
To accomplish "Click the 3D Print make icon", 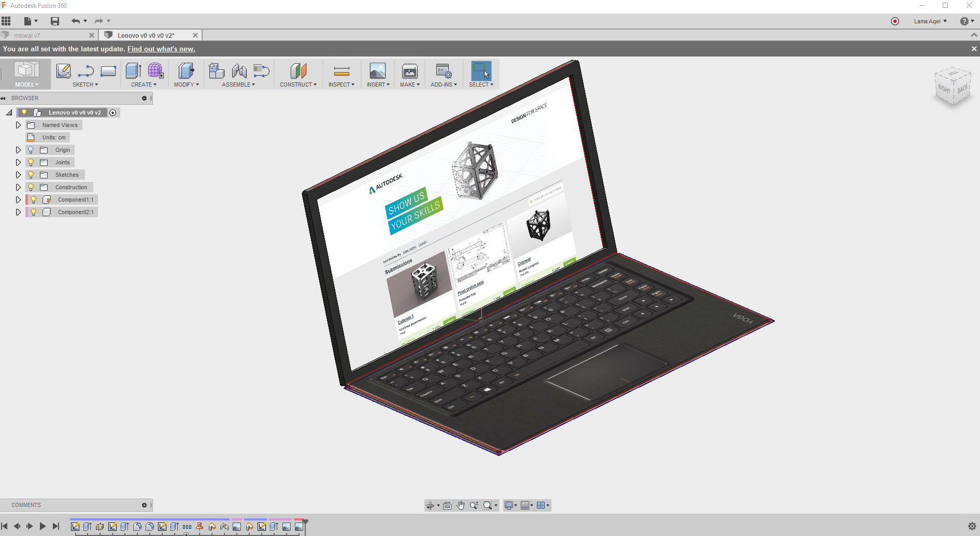I will tap(410, 71).
